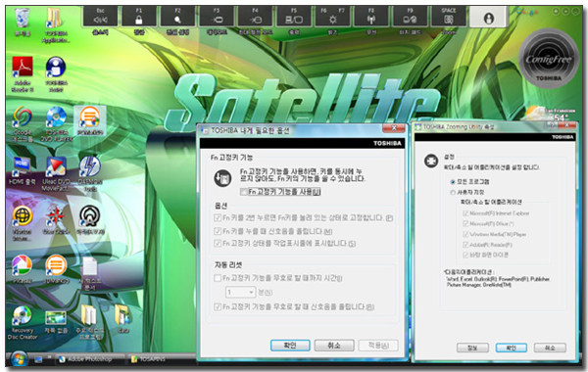Open the red compass star shortcut

[56, 220]
